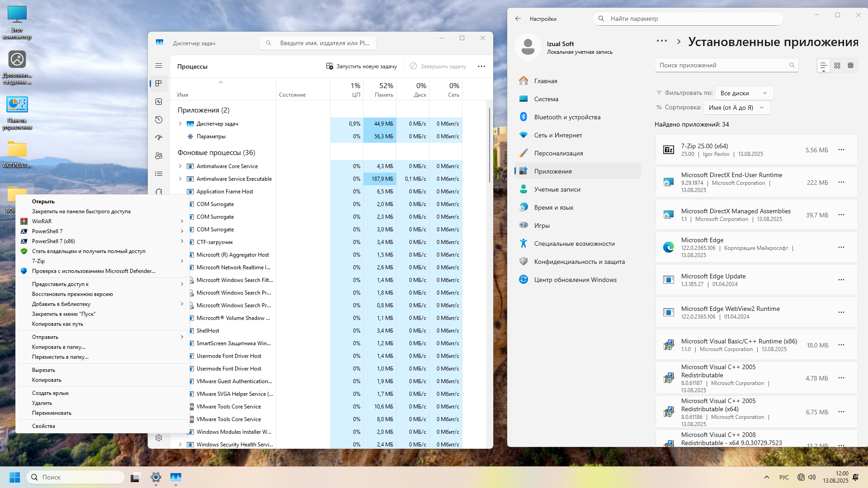Click Izual Soft account name
Image resolution: width=868 pixels, height=488 pixels.
pyautogui.click(x=561, y=44)
